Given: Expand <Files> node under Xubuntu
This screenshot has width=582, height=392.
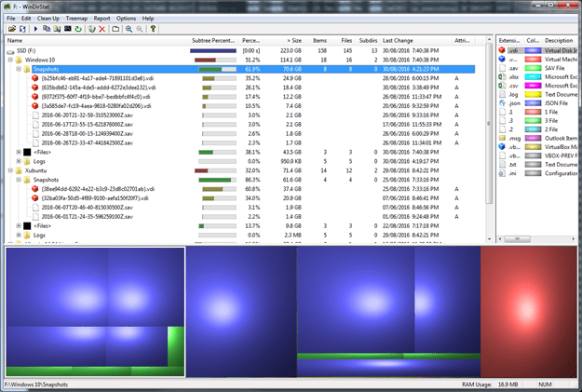Looking at the screenshot, I should [x=19, y=225].
